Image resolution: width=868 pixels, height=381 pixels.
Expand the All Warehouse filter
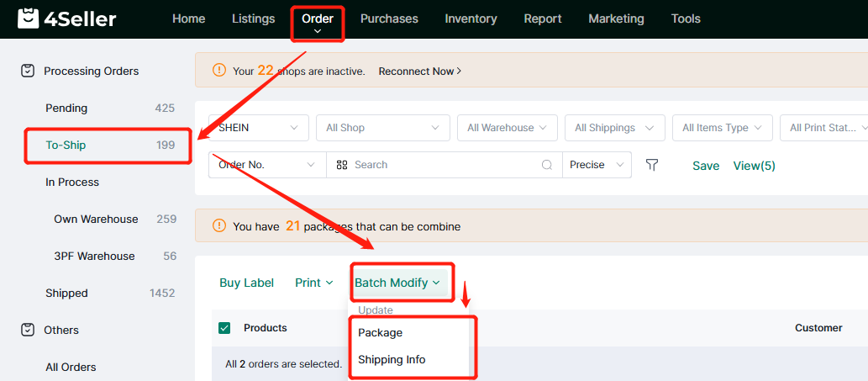(x=507, y=128)
